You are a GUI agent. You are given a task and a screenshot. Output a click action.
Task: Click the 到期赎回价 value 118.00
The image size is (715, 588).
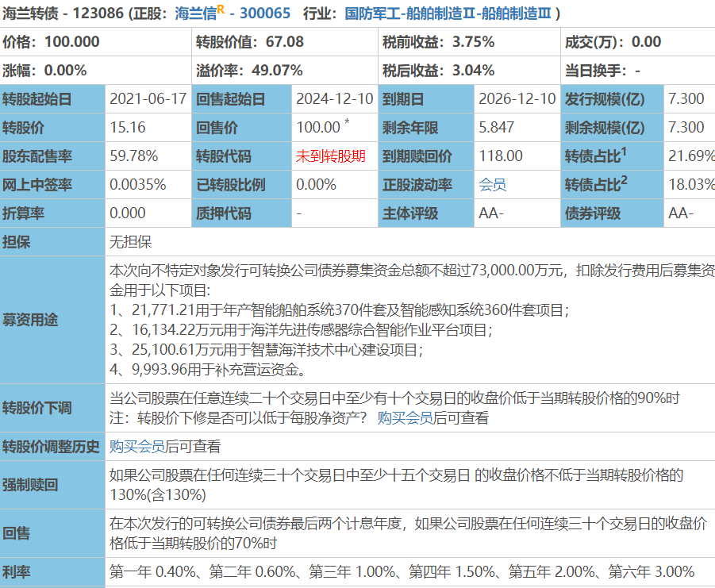501,156
